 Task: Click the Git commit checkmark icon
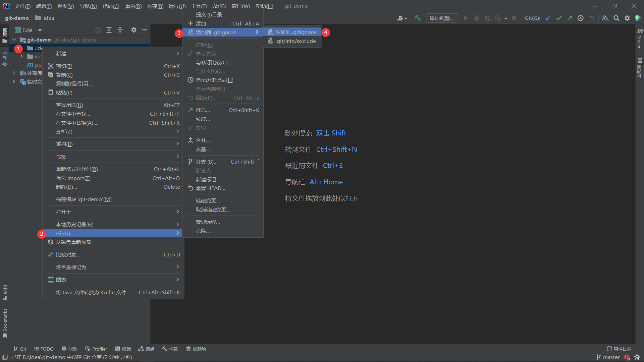(559, 18)
